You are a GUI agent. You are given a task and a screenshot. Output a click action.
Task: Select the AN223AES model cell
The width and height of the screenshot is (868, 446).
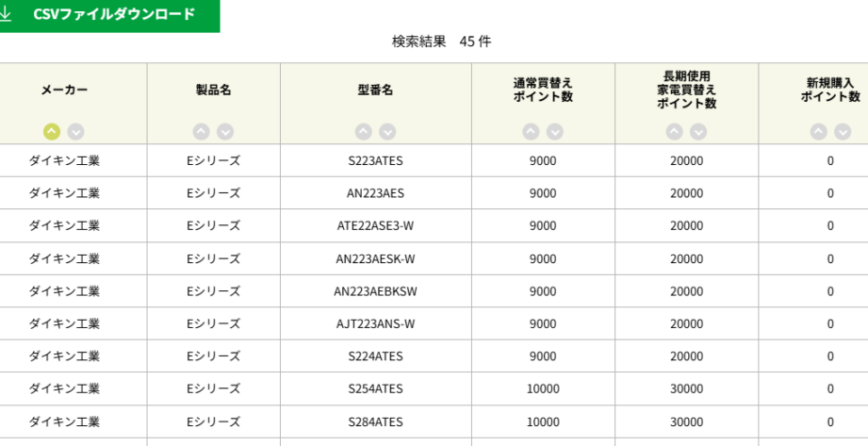click(x=375, y=193)
